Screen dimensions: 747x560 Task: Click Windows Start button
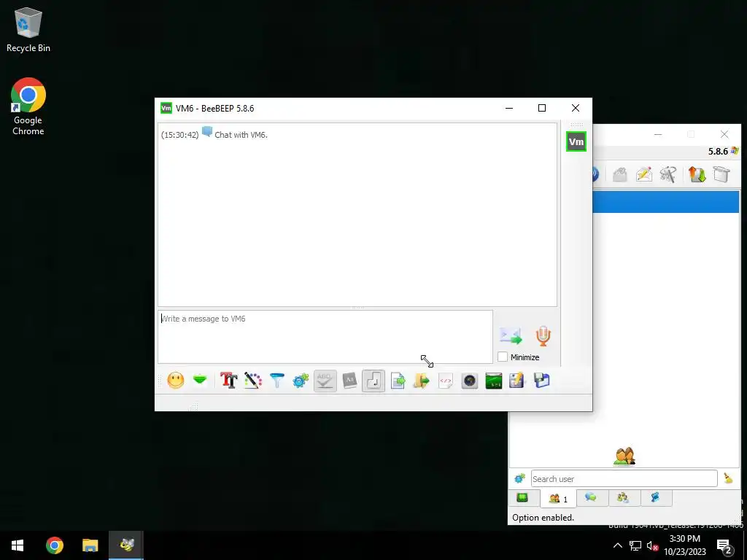pyautogui.click(x=18, y=545)
